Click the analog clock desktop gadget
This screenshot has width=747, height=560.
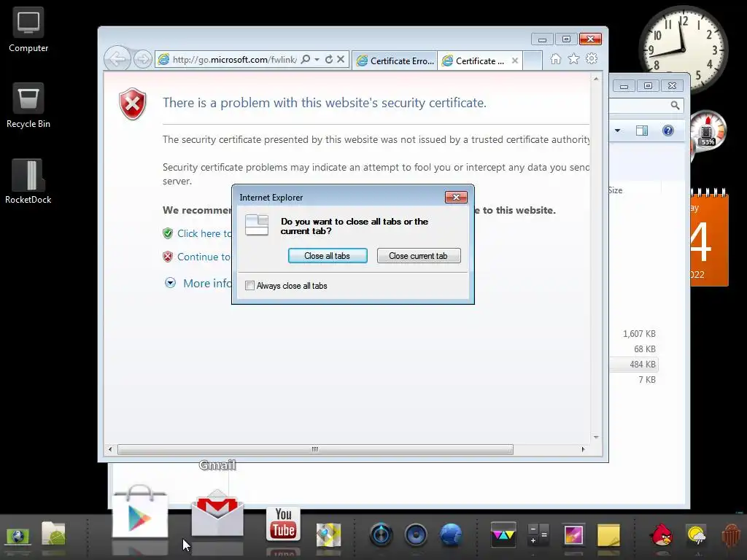click(x=683, y=49)
